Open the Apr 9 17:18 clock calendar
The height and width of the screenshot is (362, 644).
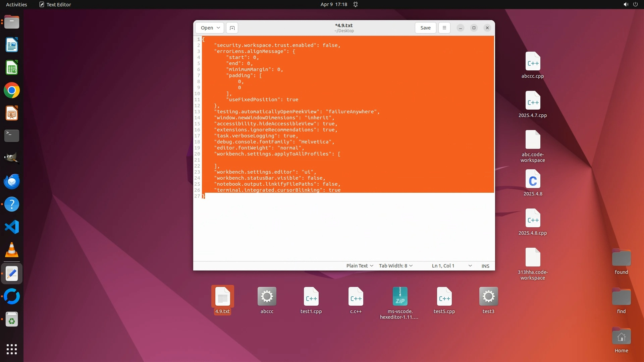tap(334, 4)
